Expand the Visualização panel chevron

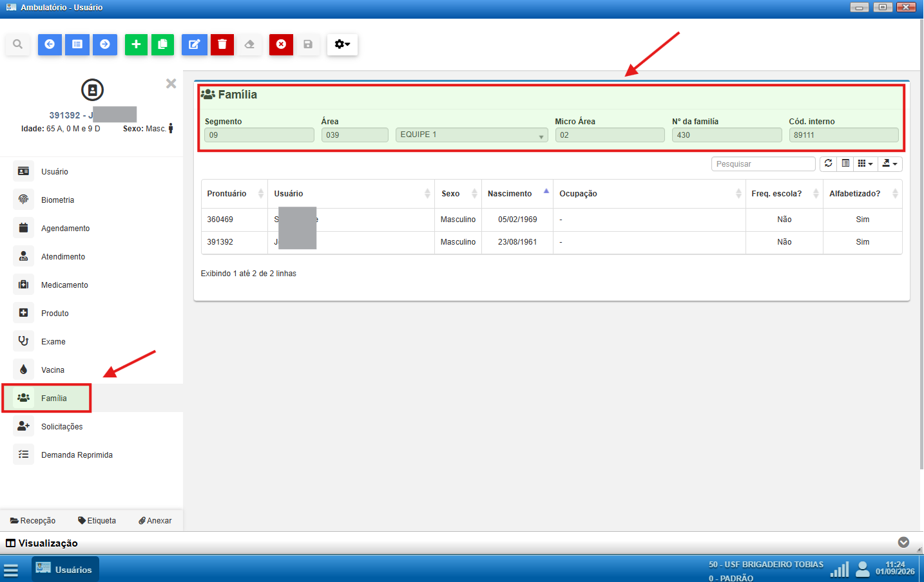(x=903, y=543)
